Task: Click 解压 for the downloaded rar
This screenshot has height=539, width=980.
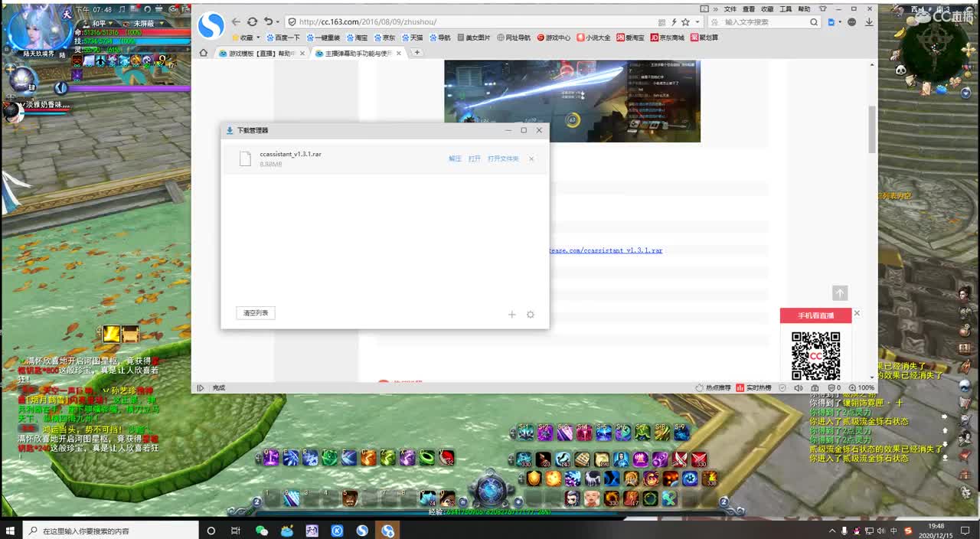Action: [455, 158]
